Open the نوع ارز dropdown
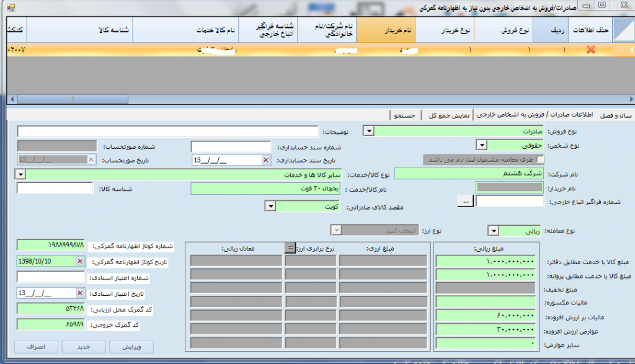Image resolution: width=635 pixels, height=364 pixels. [336, 231]
